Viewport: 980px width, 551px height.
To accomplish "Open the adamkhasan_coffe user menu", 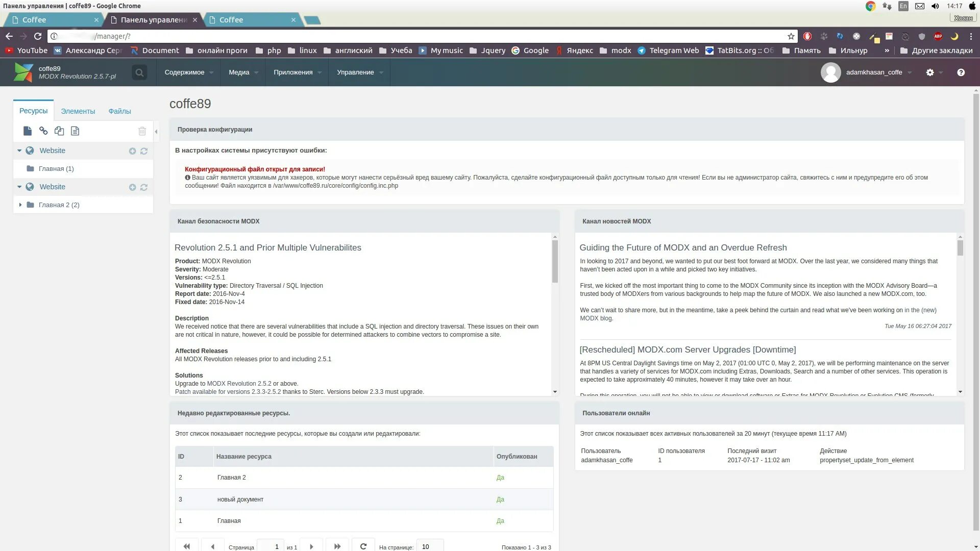I will tap(873, 72).
